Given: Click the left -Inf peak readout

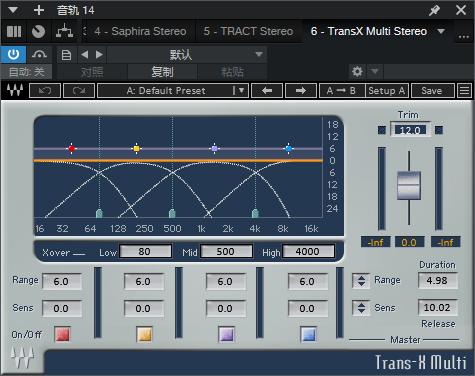Looking at the screenshot, I should (x=376, y=242).
